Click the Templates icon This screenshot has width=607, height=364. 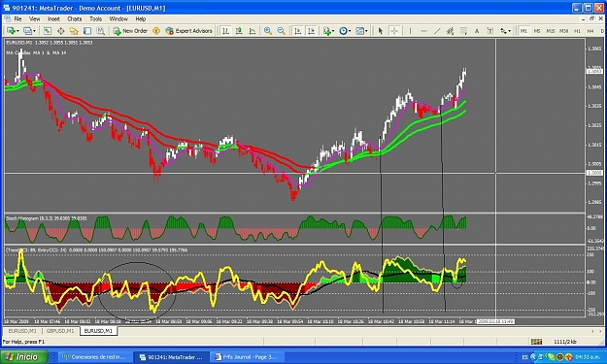click(x=359, y=31)
